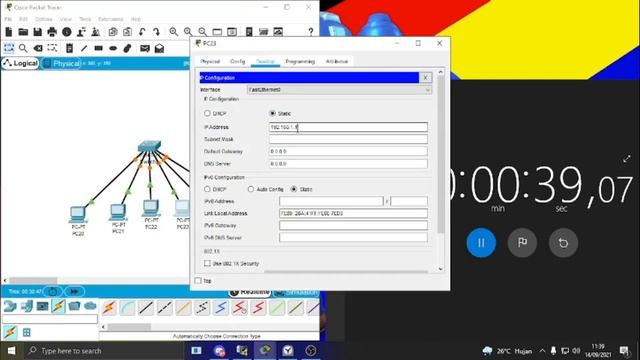
Task: Select IPv6 DHCP radio button
Action: point(207,189)
